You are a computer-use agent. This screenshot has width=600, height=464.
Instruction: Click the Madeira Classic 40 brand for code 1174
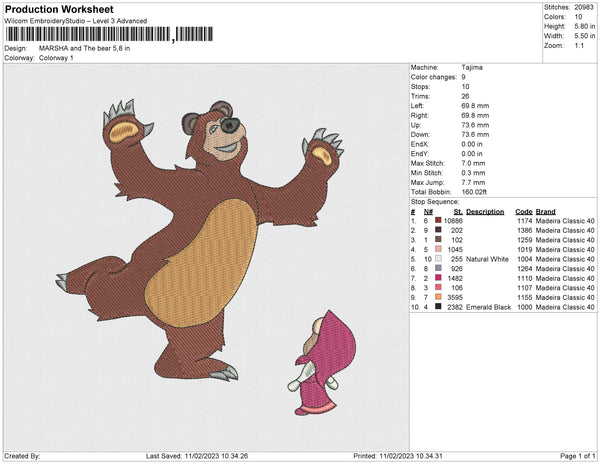[x=565, y=221]
